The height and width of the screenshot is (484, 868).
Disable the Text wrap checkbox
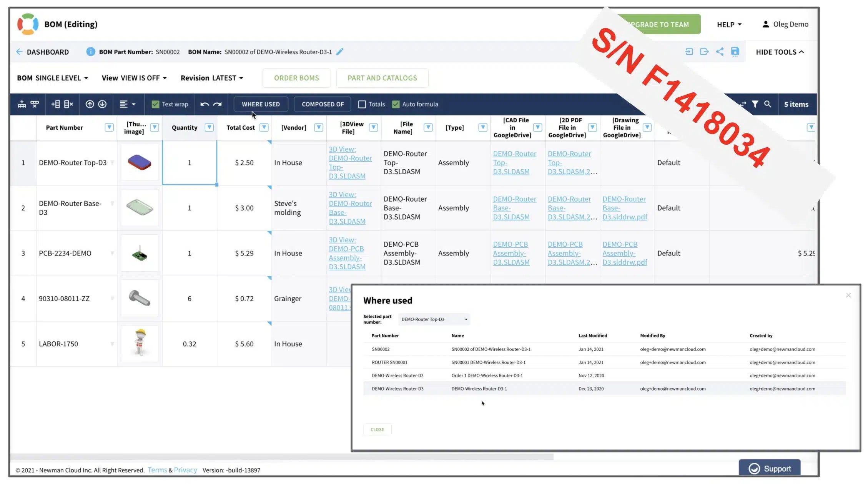coord(155,104)
